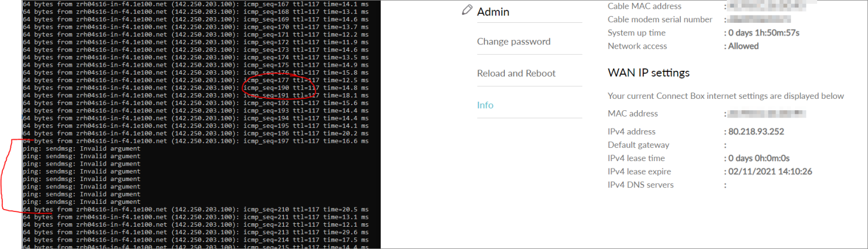Click the IPv4 lease expire date value
Screen dimensions: 868x249
pyautogui.click(x=769, y=171)
